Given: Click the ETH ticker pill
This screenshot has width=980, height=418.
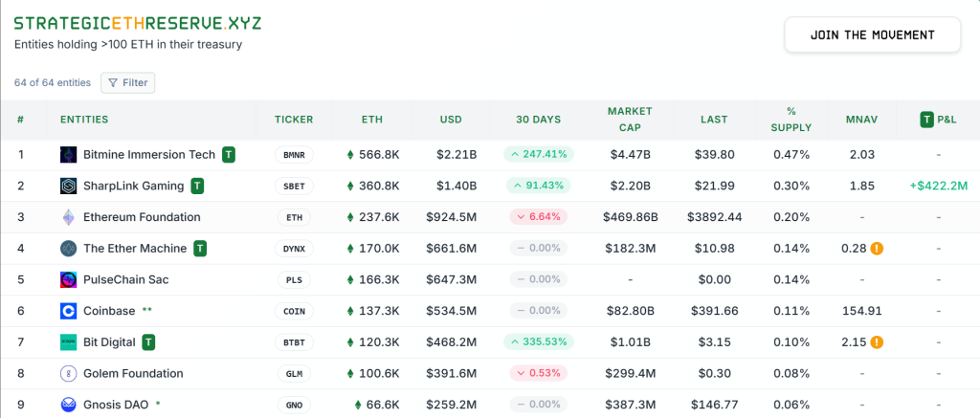Looking at the screenshot, I should click(294, 217).
